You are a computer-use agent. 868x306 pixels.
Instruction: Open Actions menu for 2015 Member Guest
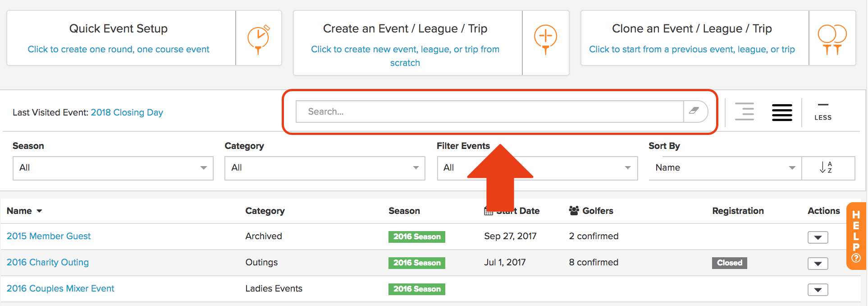(x=818, y=237)
